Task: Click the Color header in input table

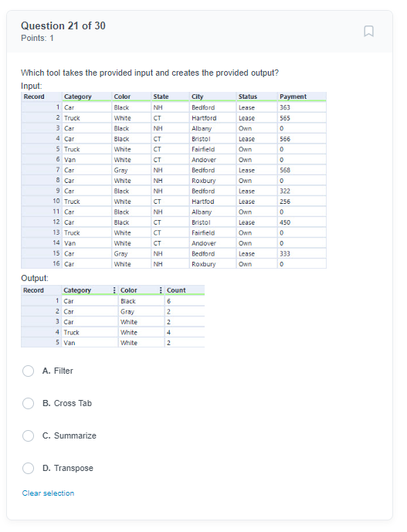Action: tap(131, 97)
